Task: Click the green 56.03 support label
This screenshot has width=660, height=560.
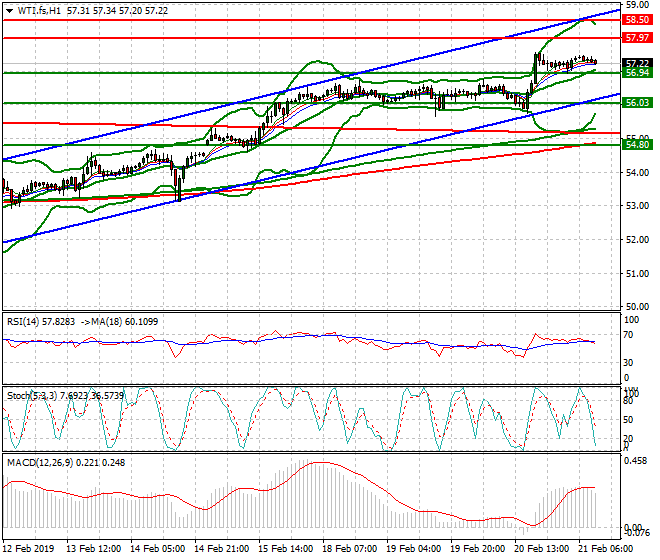Action: (637, 103)
